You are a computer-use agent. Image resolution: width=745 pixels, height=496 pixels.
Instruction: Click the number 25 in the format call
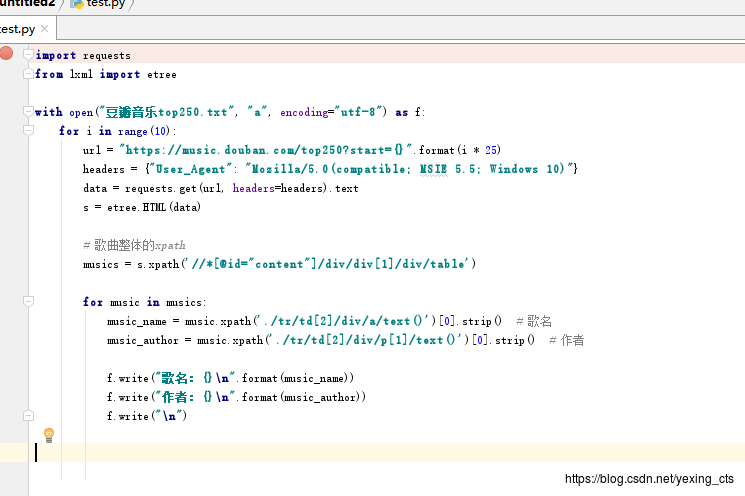click(490, 150)
